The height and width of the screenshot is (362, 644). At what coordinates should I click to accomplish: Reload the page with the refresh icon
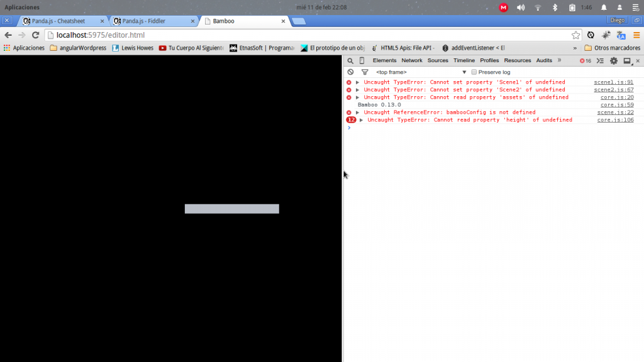[35, 35]
